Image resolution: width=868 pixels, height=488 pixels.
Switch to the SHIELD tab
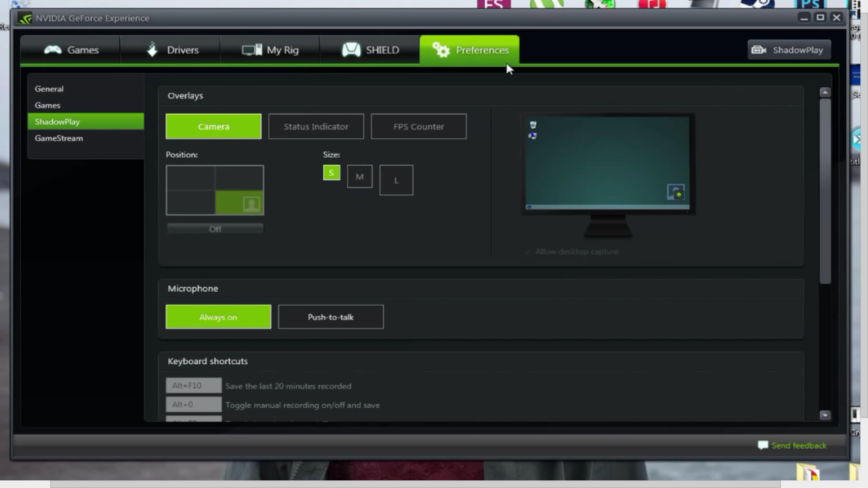[370, 50]
